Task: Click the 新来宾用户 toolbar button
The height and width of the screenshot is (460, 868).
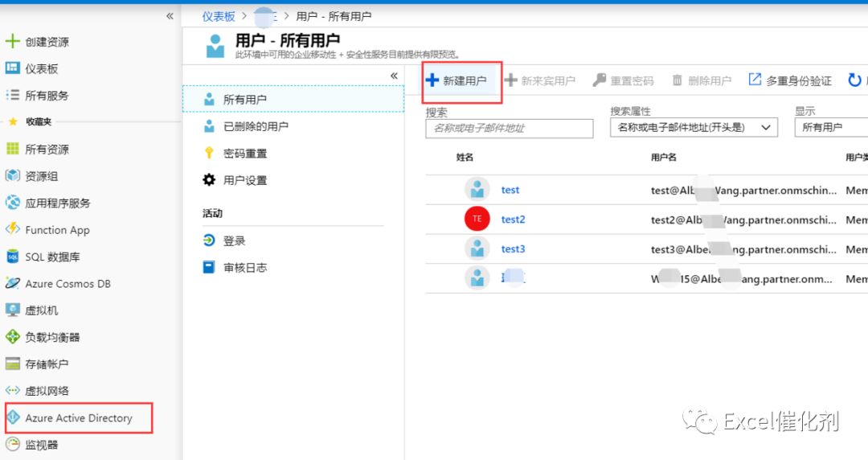Action: click(x=540, y=80)
